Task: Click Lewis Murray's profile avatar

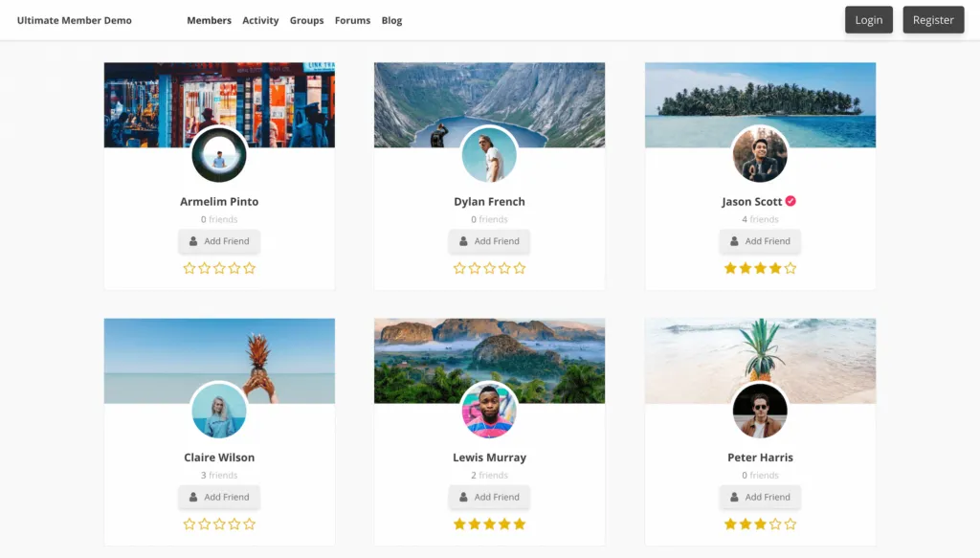Action: [x=489, y=410]
